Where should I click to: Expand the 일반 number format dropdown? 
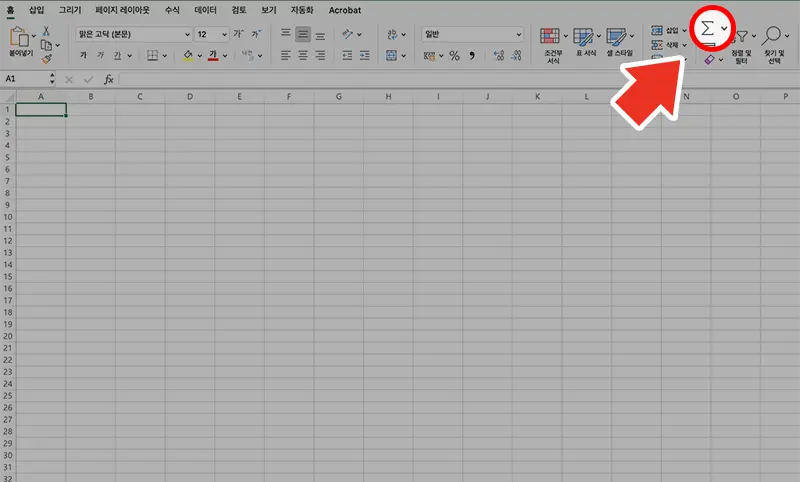[518, 34]
